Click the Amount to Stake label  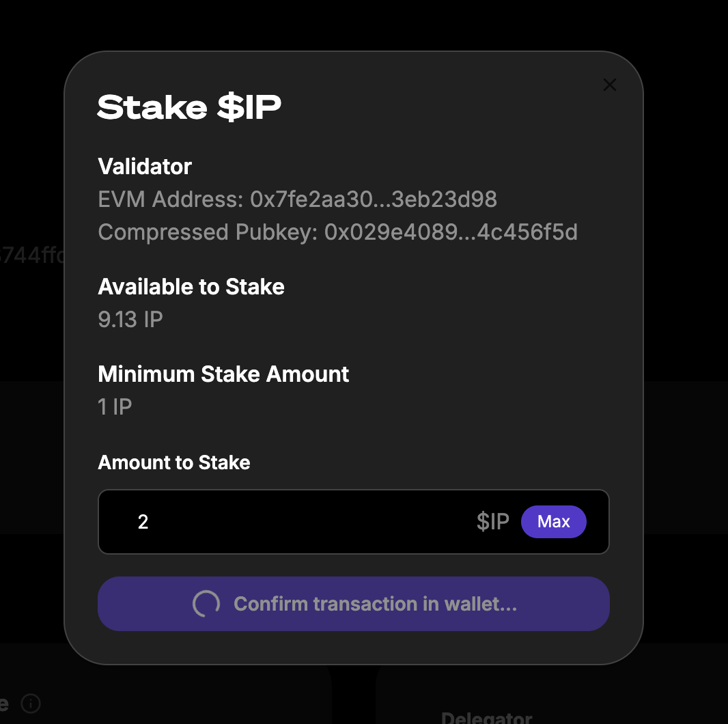(x=174, y=462)
